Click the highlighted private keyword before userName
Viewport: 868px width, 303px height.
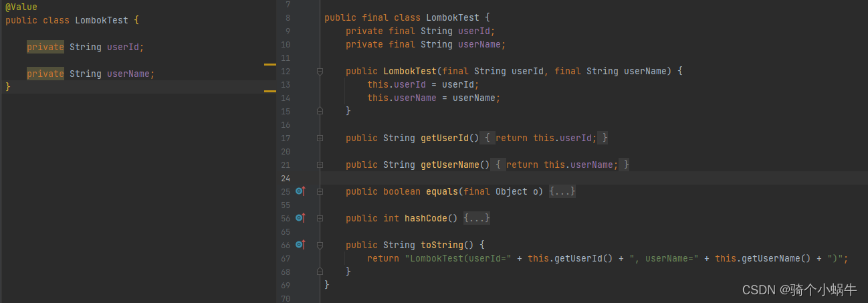coord(45,74)
